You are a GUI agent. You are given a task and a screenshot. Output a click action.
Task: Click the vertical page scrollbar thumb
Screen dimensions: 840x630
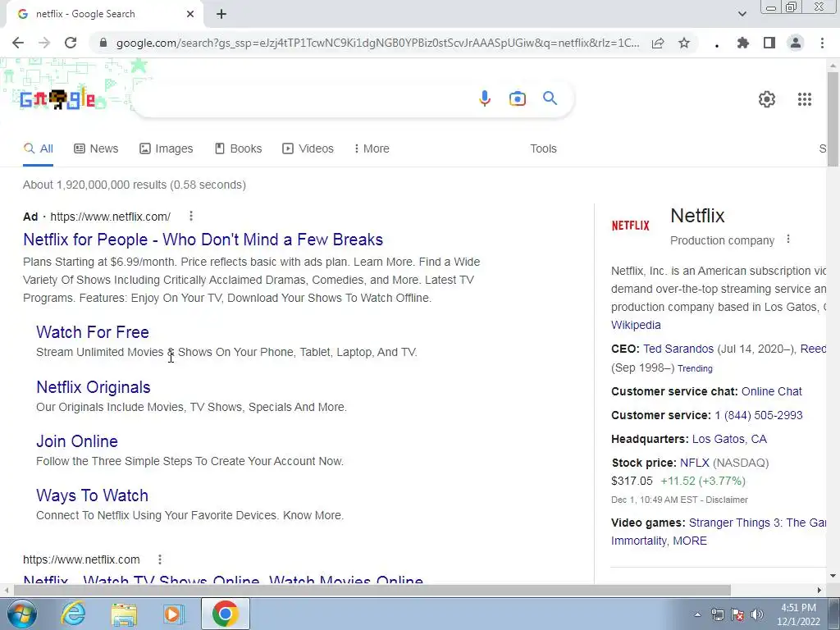(833, 118)
